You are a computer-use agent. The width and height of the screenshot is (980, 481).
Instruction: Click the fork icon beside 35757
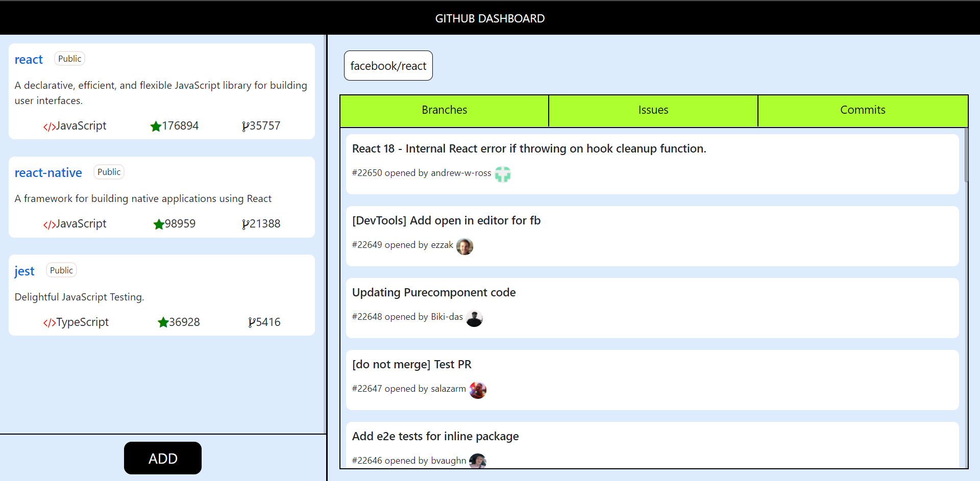pos(246,126)
